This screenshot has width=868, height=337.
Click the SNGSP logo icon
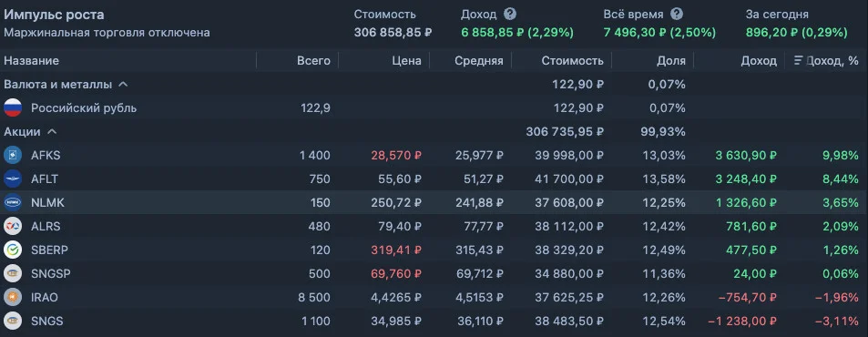pyautogui.click(x=13, y=274)
